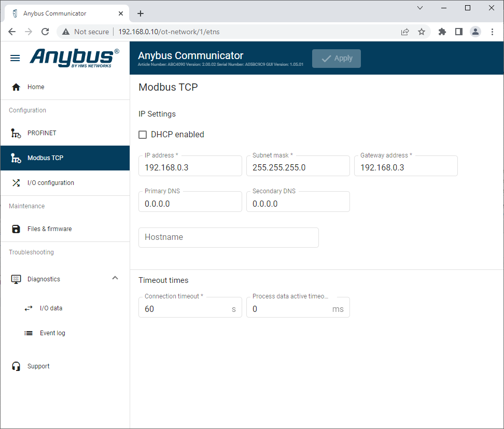Click the Files & firmware save icon

pyautogui.click(x=16, y=229)
